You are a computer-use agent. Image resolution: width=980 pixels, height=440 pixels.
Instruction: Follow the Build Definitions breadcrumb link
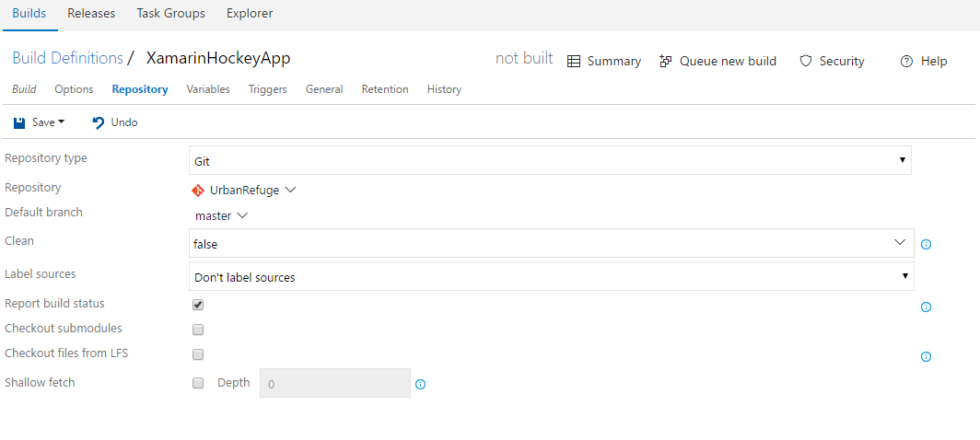[67, 58]
